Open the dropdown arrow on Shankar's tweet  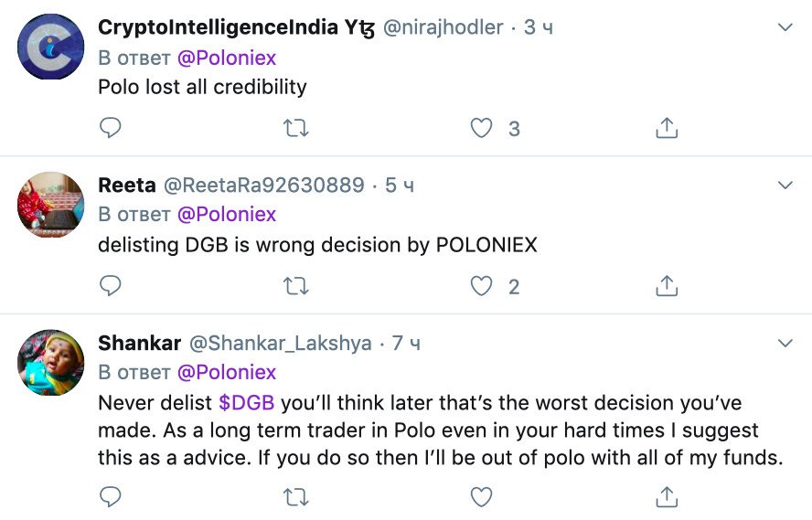pyautogui.click(x=785, y=344)
